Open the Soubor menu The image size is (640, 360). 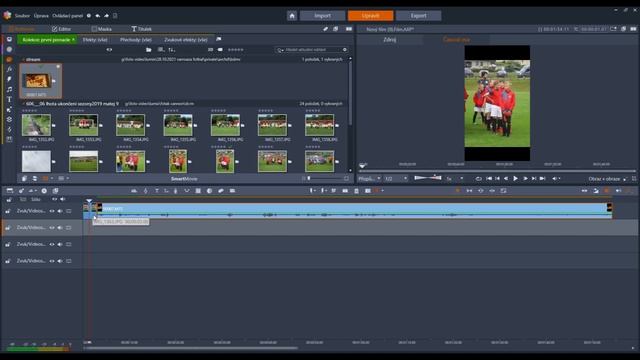pyautogui.click(x=22, y=16)
